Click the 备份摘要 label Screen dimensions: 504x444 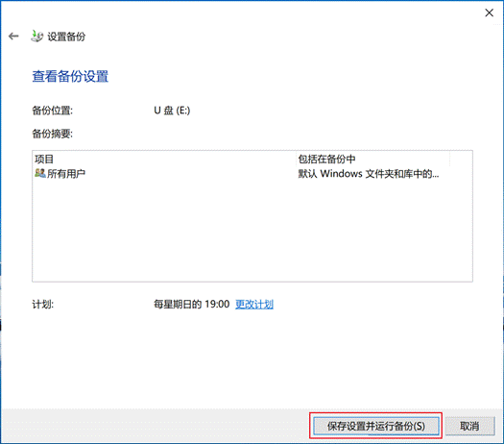[x=53, y=134]
